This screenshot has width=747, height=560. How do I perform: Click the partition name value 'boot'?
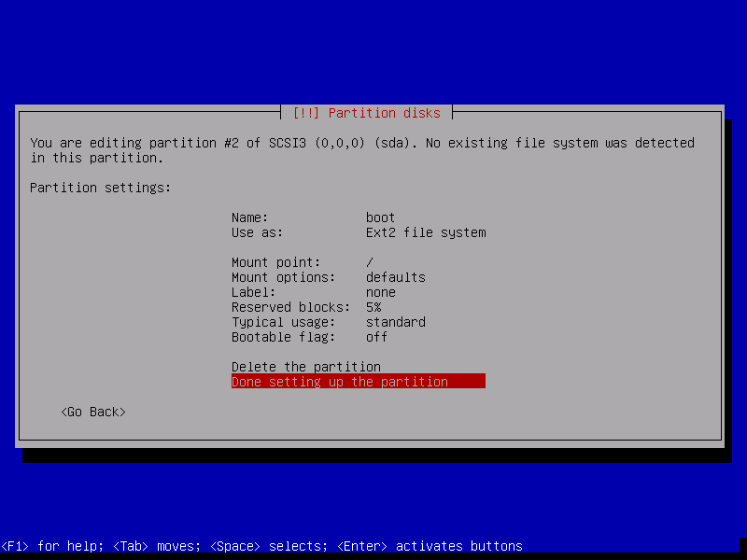381,217
